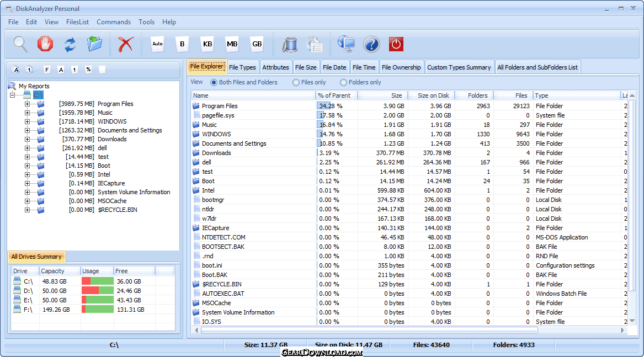Click the computer monitor globe icon

tap(346, 44)
